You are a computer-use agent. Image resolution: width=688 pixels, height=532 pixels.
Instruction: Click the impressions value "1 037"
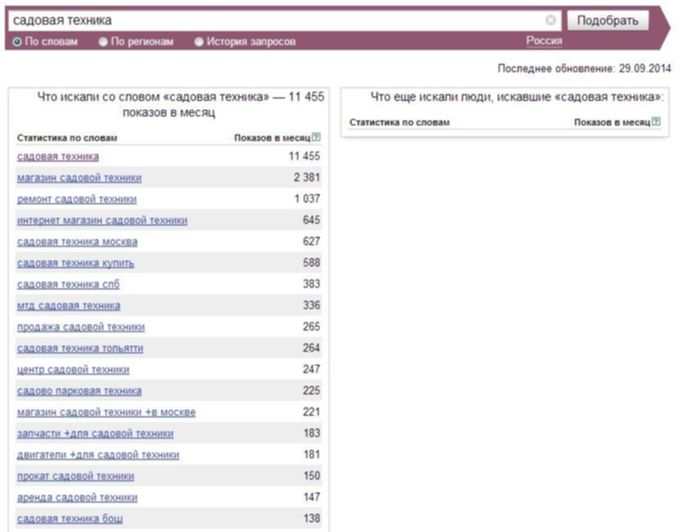307,199
